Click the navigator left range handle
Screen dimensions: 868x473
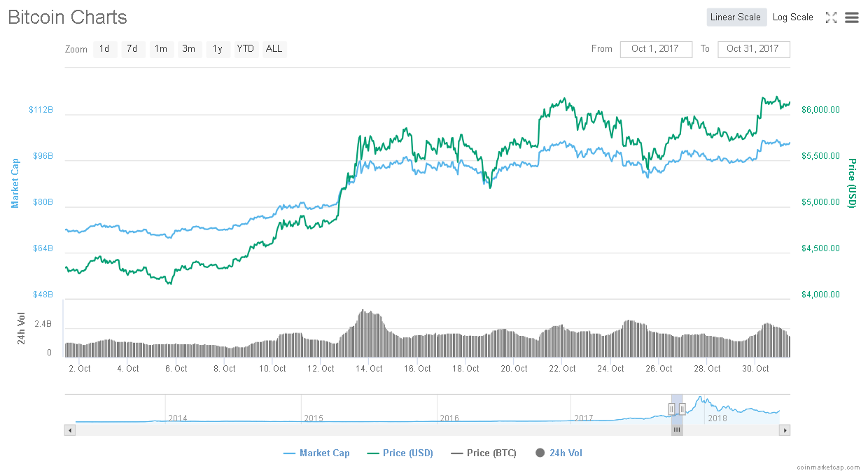click(x=672, y=409)
